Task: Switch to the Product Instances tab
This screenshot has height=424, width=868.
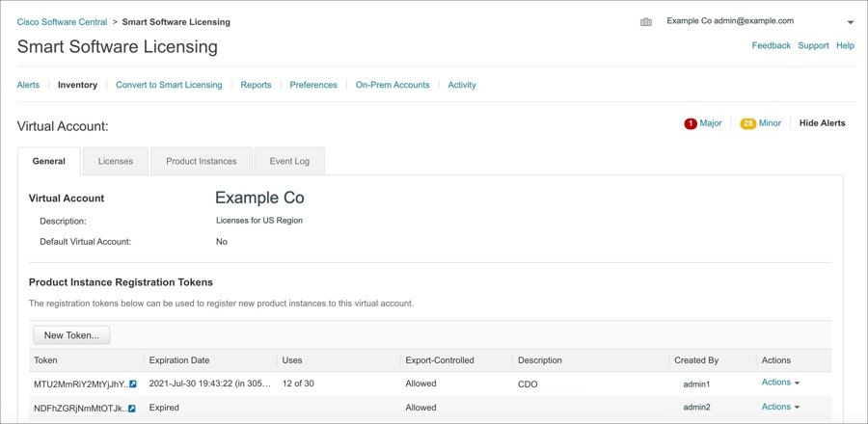Action: click(201, 161)
